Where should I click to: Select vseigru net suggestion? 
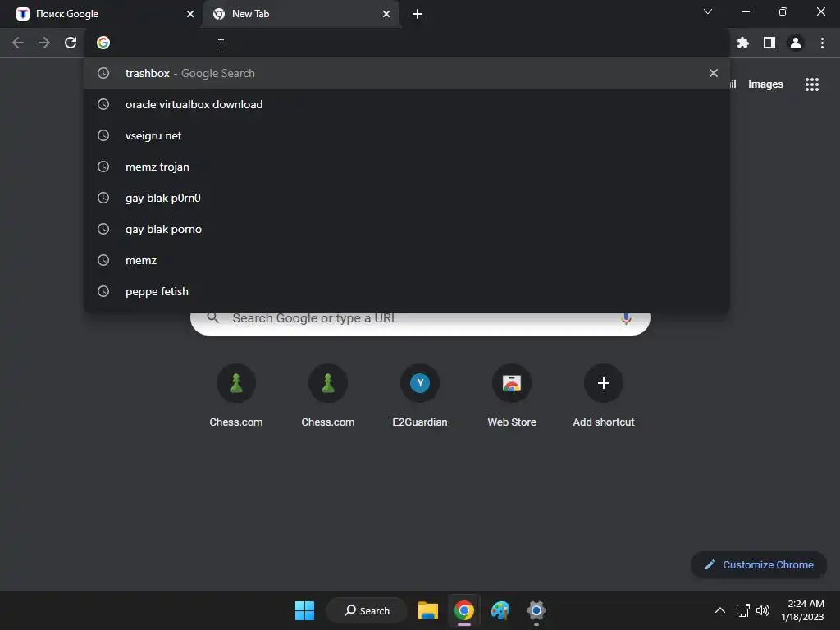click(407, 135)
